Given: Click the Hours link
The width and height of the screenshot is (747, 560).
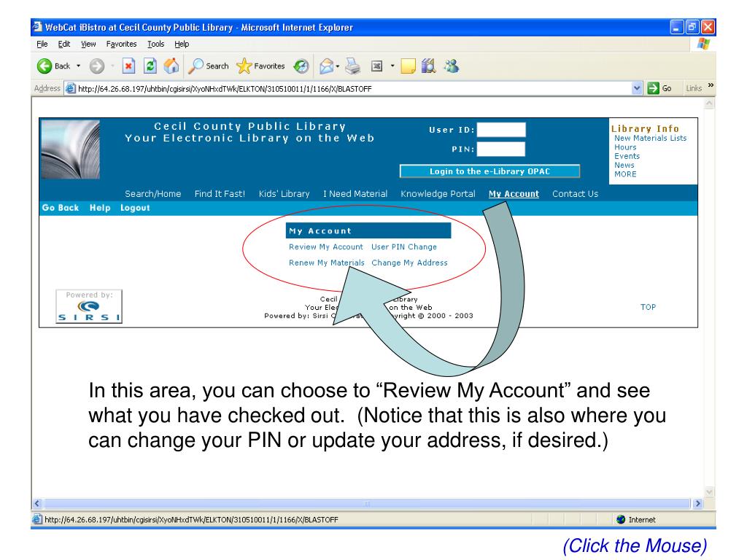Looking at the screenshot, I should (625, 147).
